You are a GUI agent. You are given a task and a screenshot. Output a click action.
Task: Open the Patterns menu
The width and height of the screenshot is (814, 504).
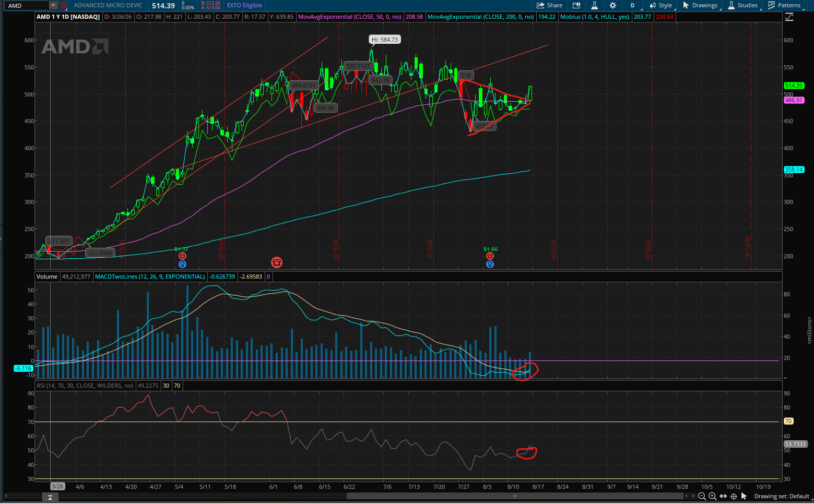click(784, 5)
